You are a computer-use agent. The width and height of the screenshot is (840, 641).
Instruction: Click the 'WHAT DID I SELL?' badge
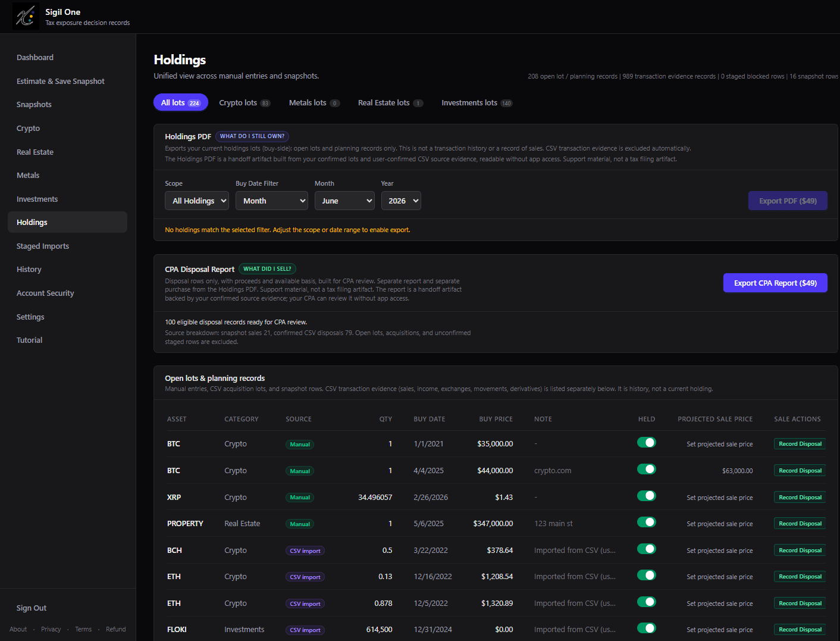pyautogui.click(x=267, y=269)
